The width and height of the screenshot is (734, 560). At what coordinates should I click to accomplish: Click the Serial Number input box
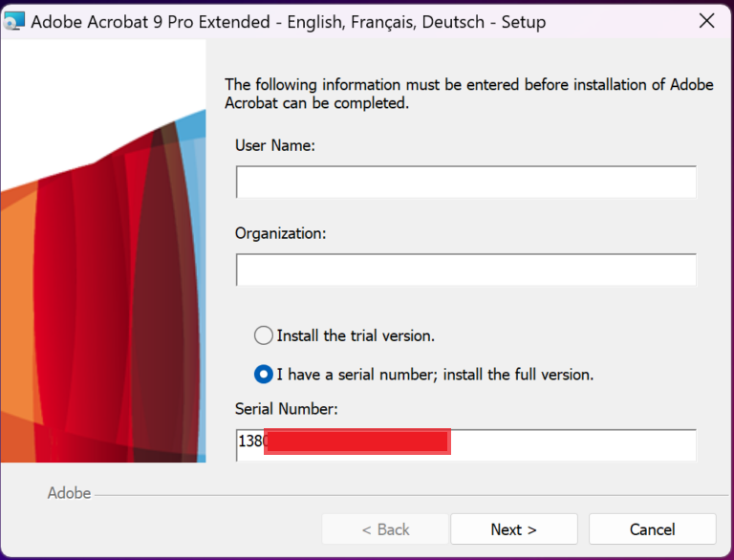pos(572,442)
